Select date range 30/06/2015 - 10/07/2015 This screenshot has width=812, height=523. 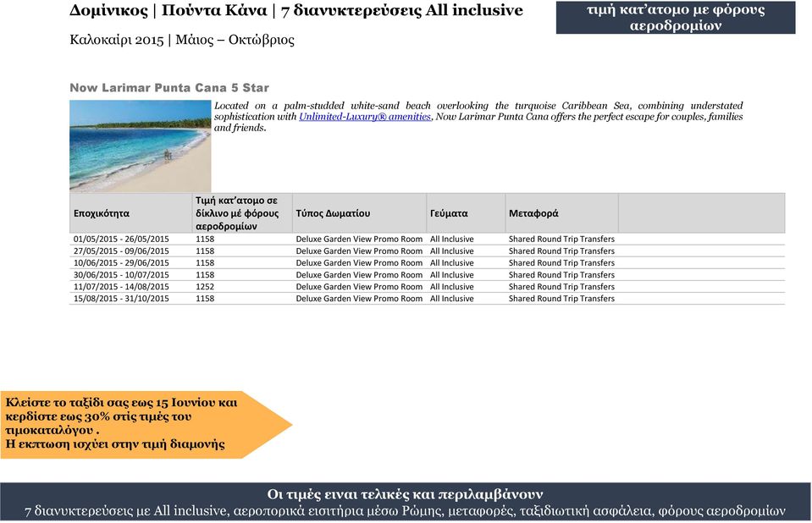[121, 275]
